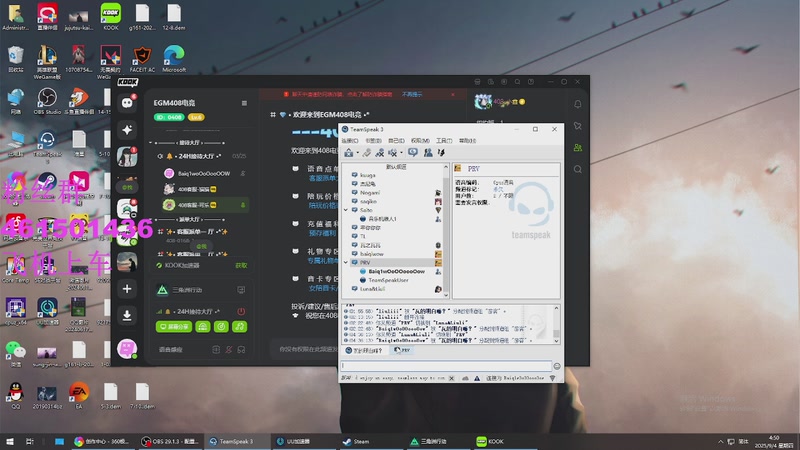Select user Baiq1woOoOOoooOow in PRV channel
The height and width of the screenshot is (450, 800).
pyautogui.click(x=396, y=271)
